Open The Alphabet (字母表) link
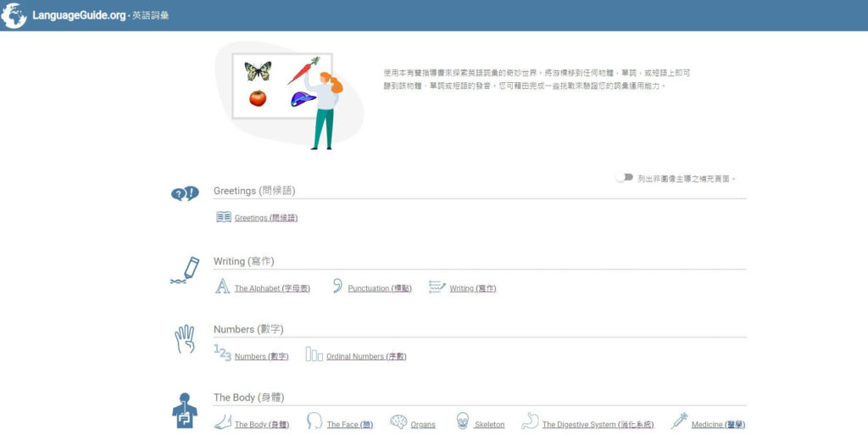The width and height of the screenshot is (868, 446). pyautogui.click(x=272, y=288)
